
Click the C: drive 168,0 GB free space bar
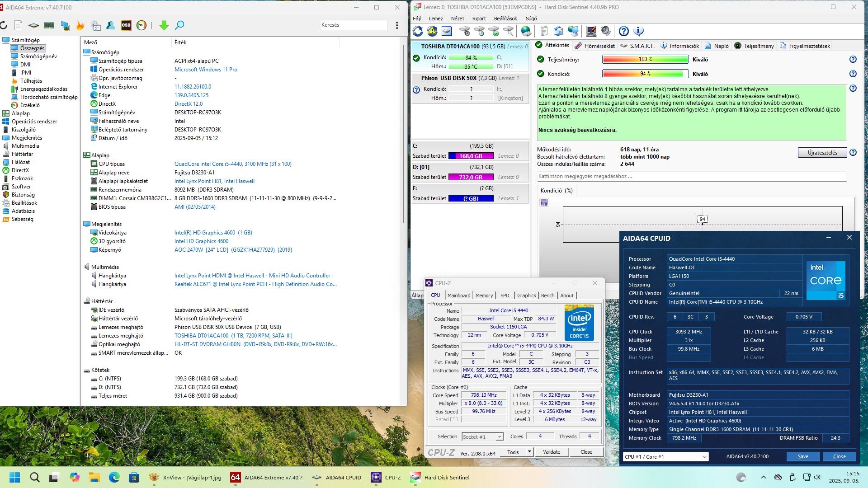471,156
